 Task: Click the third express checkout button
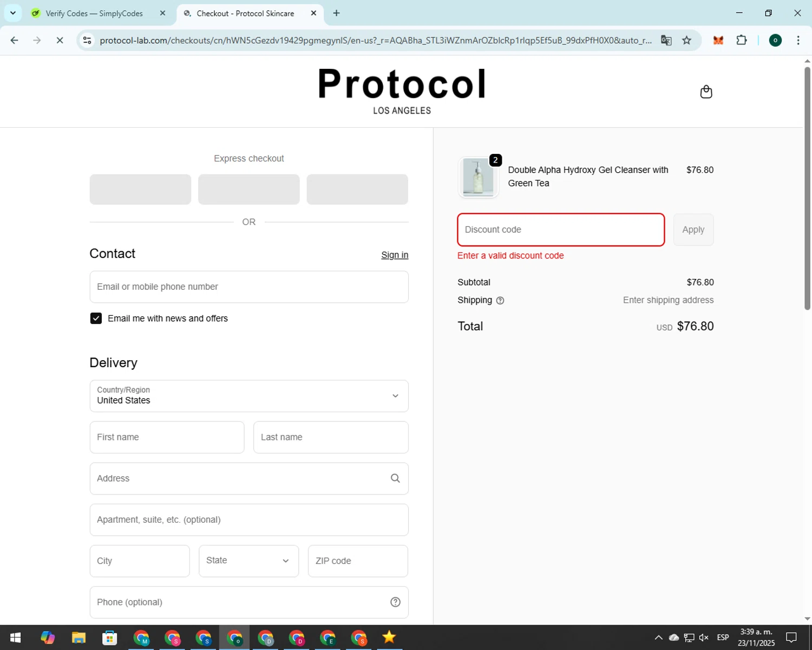357,189
